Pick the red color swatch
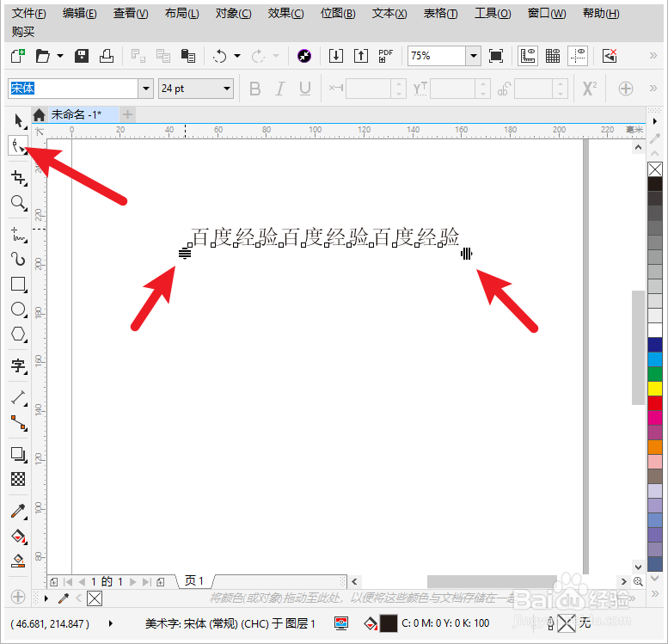Viewport: 668px width, 644px height. (655, 402)
